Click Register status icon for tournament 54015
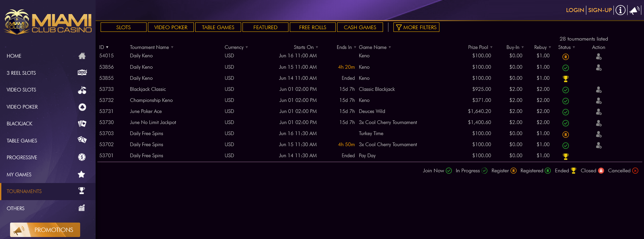The width and height of the screenshot is (644, 239). point(566,57)
